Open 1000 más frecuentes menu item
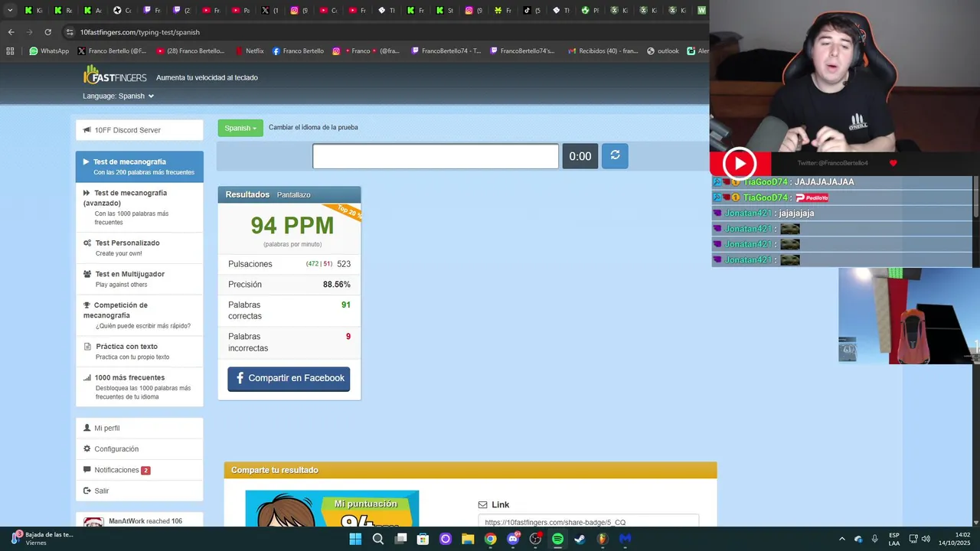This screenshot has height=551, width=980. (139, 386)
